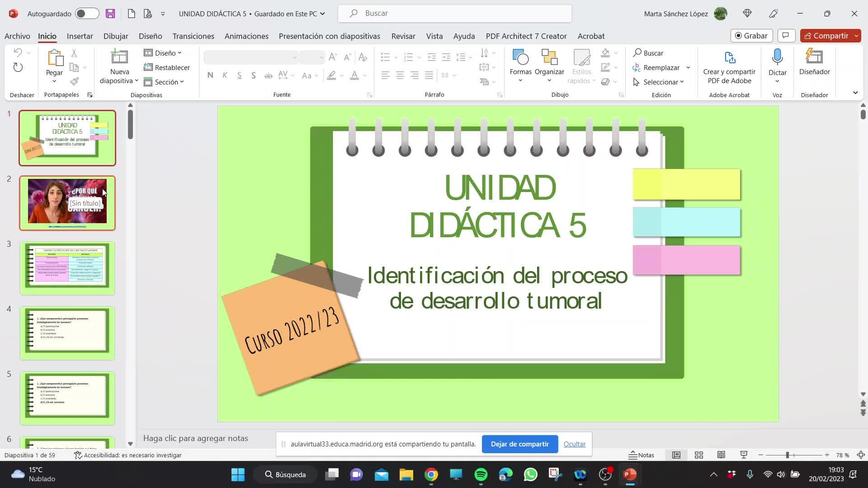Viewport: 868px width, 488px height.
Task: Toggle the Autoguardado switch
Action: (x=87, y=14)
